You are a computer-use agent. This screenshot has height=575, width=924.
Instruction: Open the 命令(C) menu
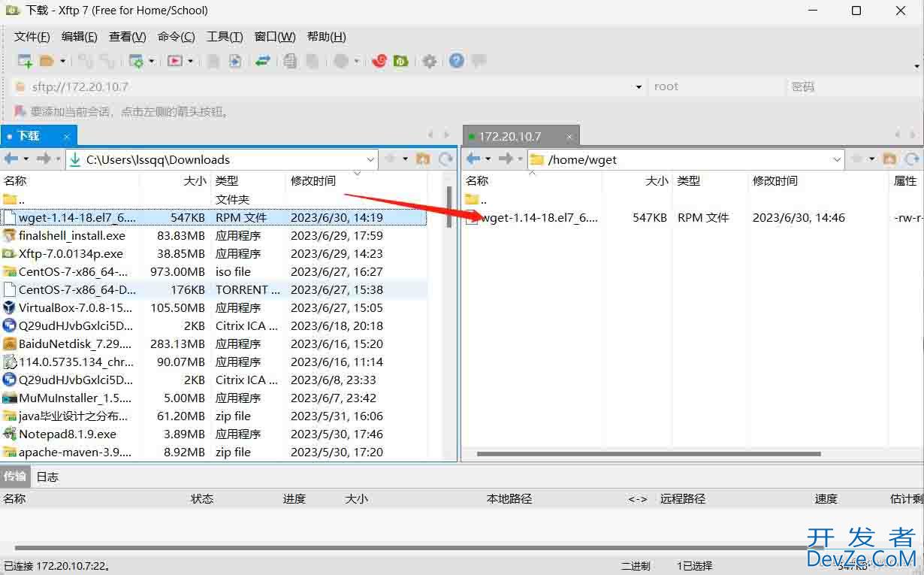pyautogui.click(x=177, y=37)
